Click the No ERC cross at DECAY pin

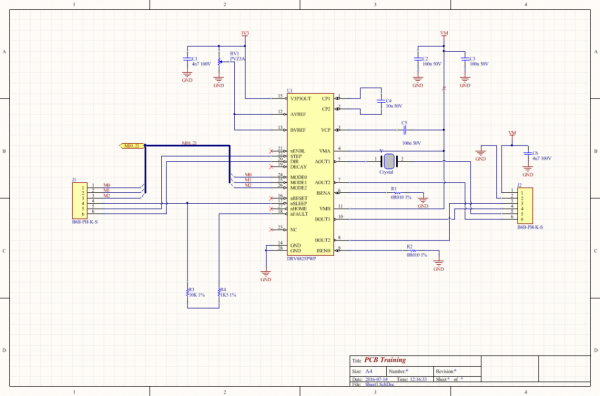point(271,167)
